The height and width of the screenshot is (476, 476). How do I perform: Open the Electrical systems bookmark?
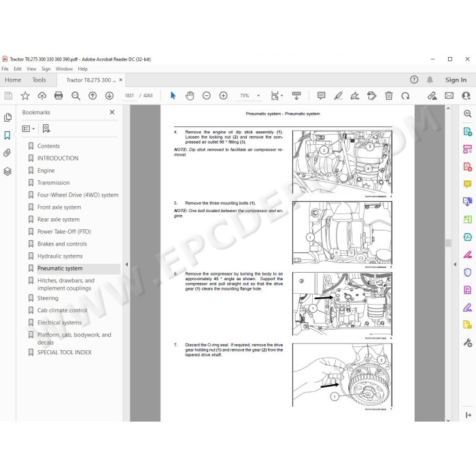pyautogui.click(x=60, y=322)
